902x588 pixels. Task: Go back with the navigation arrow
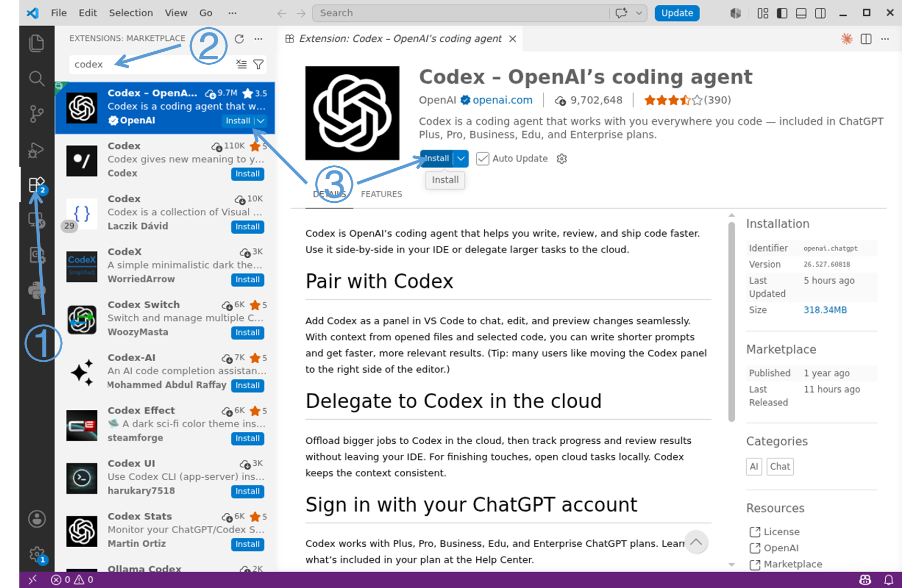click(x=282, y=13)
